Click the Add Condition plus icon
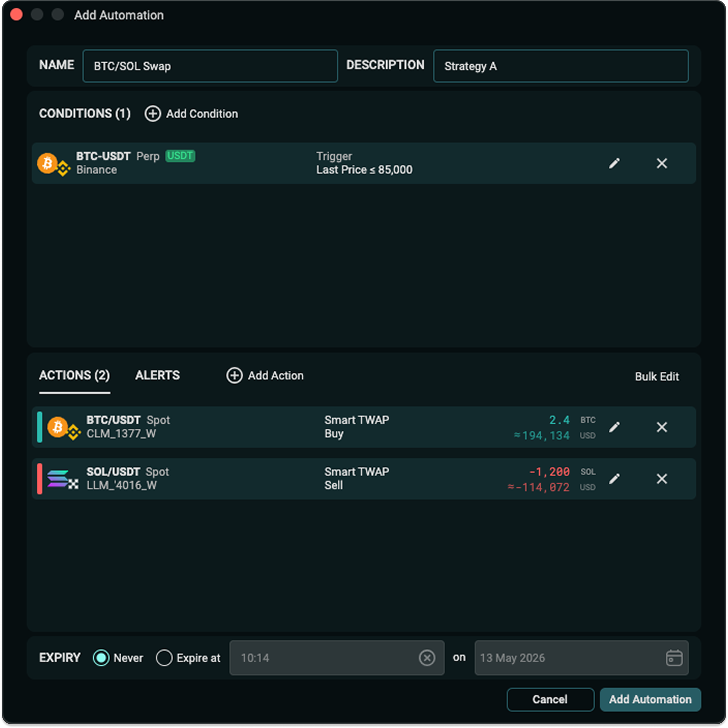Screen dimensions: 728x728 [153, 114]
